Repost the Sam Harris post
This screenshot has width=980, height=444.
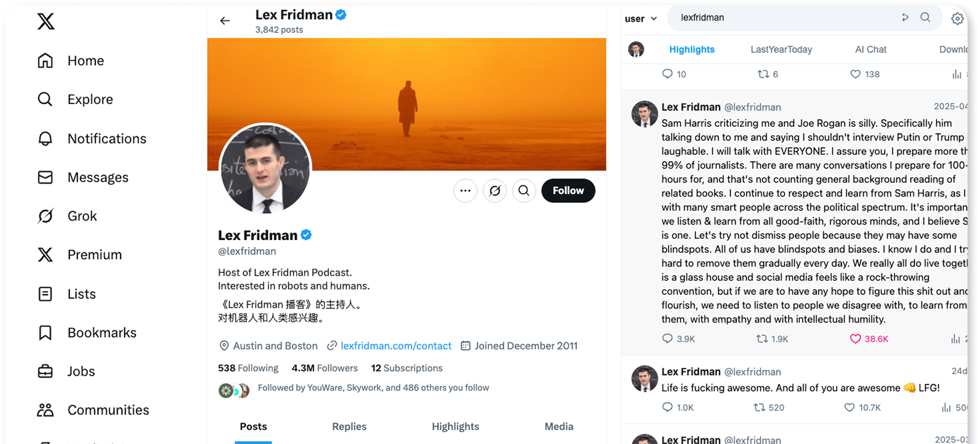(762, 339)
